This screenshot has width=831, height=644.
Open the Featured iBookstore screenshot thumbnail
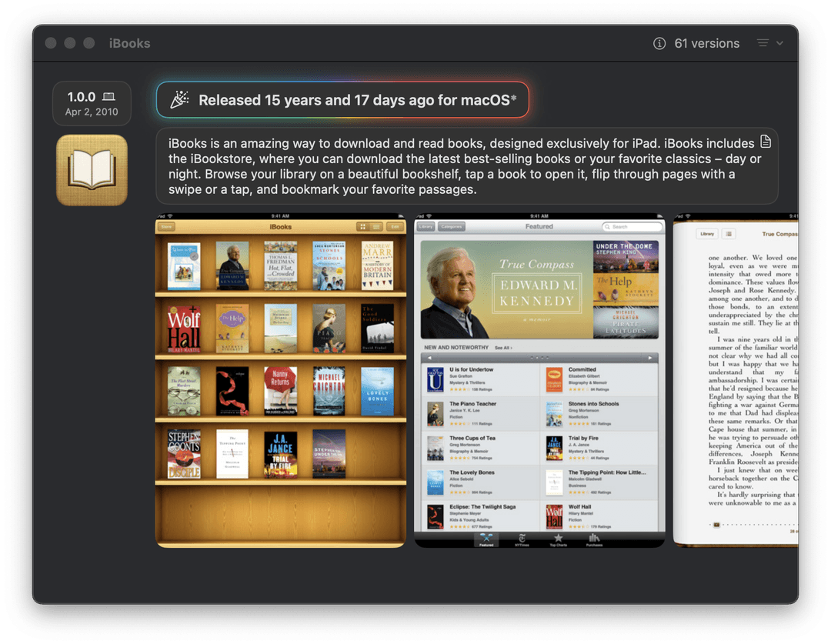pyautogui.click(x=539, y=380)
